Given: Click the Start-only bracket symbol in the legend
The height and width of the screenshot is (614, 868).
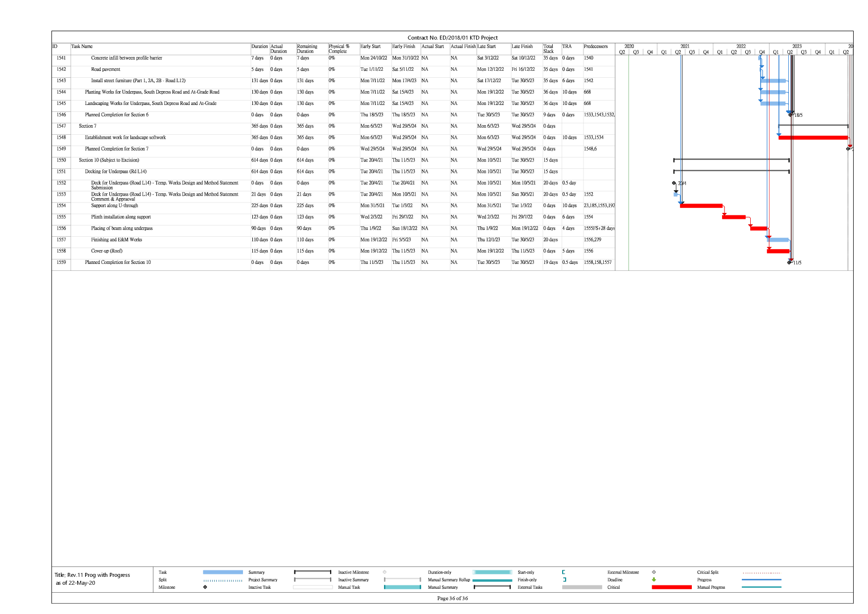Looking at the screenshot, I should pyautogui.click(x=564, y=572).
